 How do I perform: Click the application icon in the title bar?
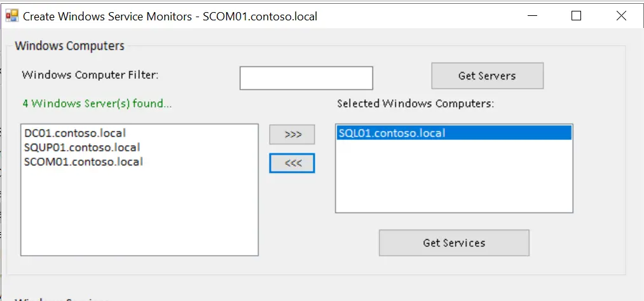coord(11,16)
